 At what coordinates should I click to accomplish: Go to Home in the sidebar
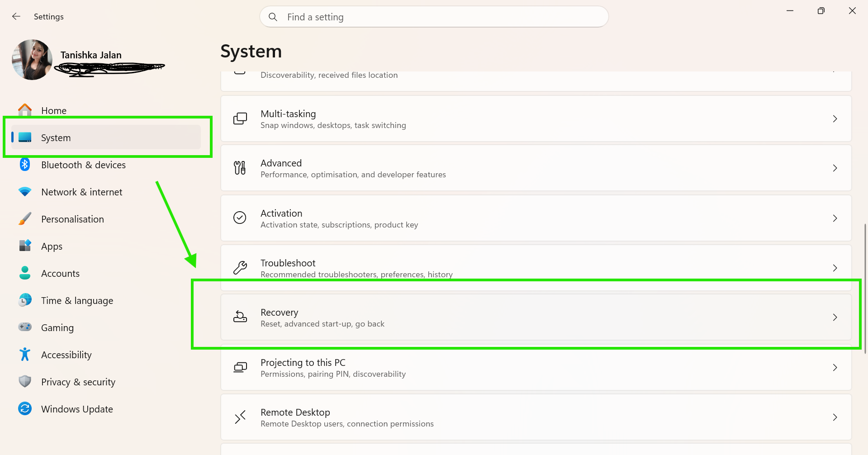106,110
